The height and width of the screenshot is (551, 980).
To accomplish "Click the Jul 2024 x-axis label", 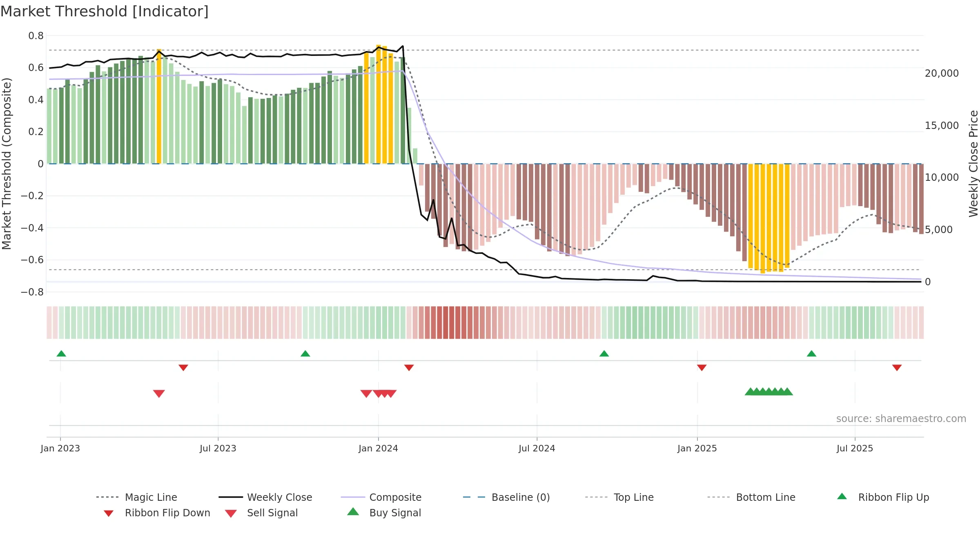I will click(537, 449).
